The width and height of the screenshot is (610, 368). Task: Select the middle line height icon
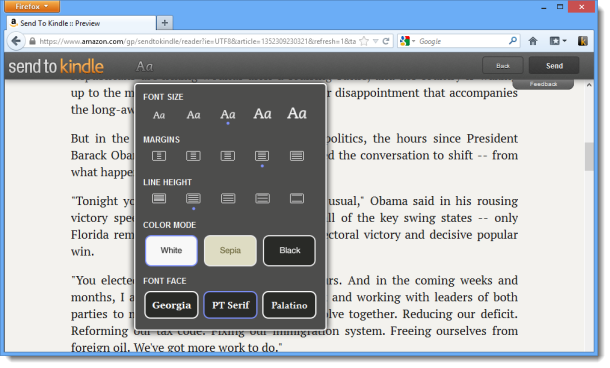(228, 198)
